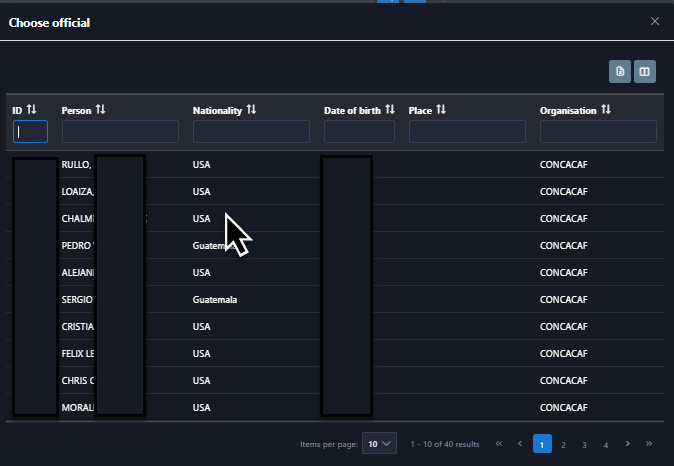Go to the next page arrow

coord(627,443)
